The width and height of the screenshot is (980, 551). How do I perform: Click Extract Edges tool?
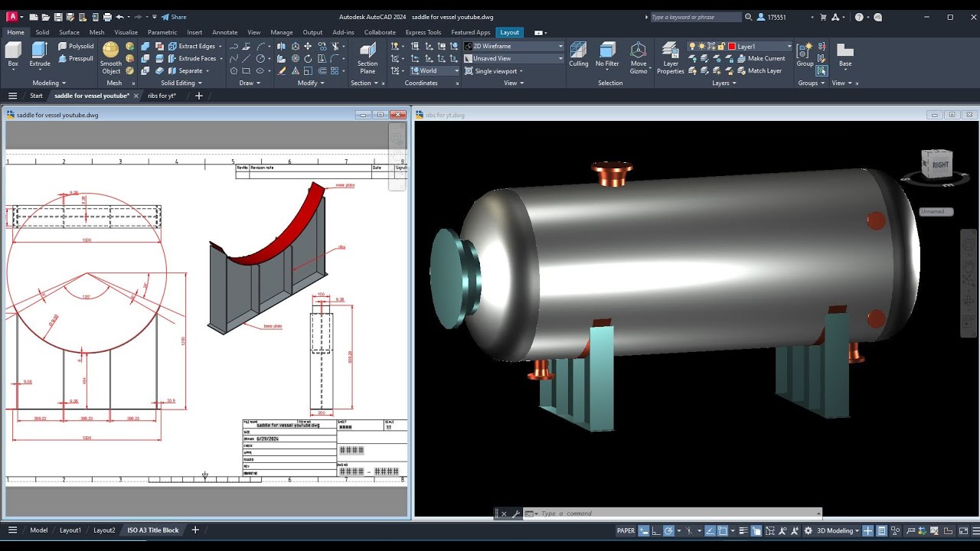tap(191, 46)
